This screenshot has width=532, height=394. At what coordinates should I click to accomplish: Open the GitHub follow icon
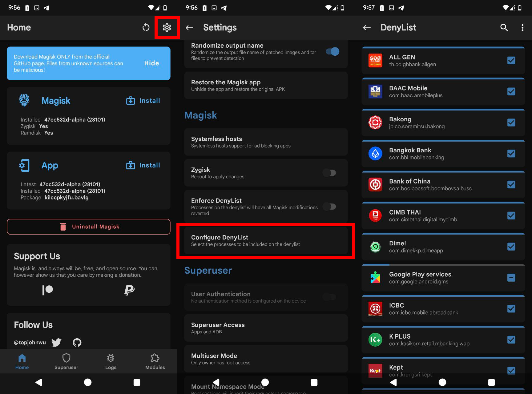point(77,342)
